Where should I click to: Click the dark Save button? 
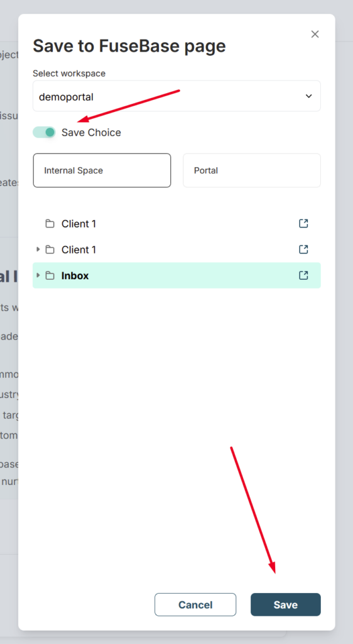[x=286, y=604]
